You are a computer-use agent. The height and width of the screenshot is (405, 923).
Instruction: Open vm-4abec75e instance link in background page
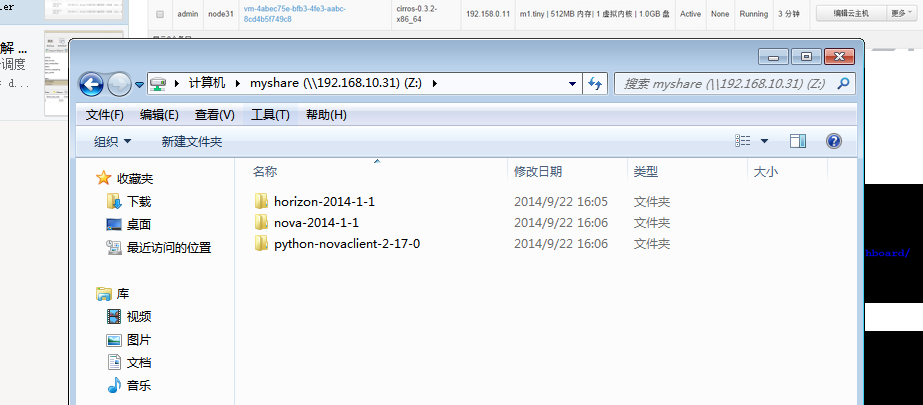pyautogui.click(x=295, y=14)
